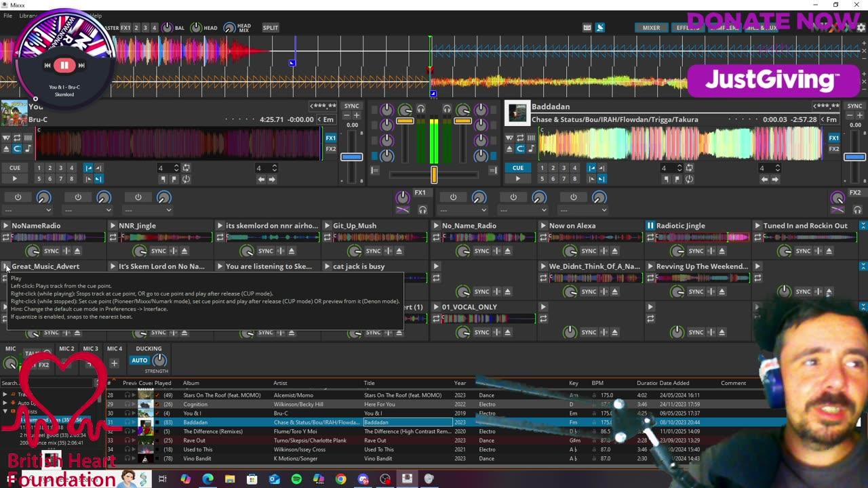Screen dimensions: 868x488
Task: Enable Master FX unit 3
Action: click(x=144, y=28)
